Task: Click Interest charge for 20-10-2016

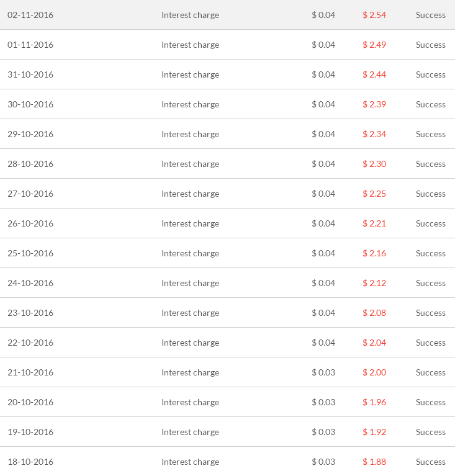Action: (x=190, y=402)
